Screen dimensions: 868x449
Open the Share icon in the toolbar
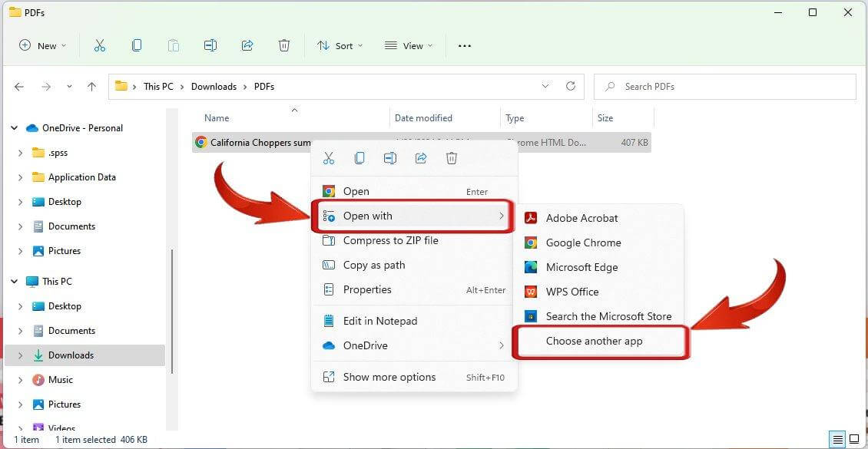pyautogui.click(x=247, y=45)
